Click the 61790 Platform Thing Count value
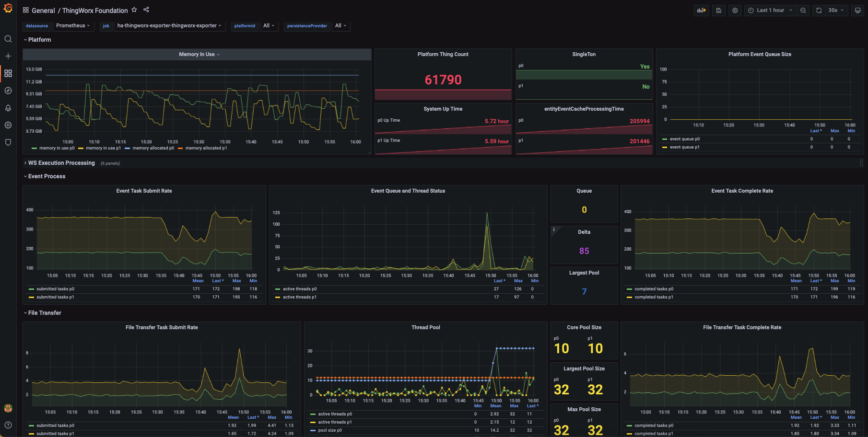The height and width of the screenshot is (437, 868). 443,80
